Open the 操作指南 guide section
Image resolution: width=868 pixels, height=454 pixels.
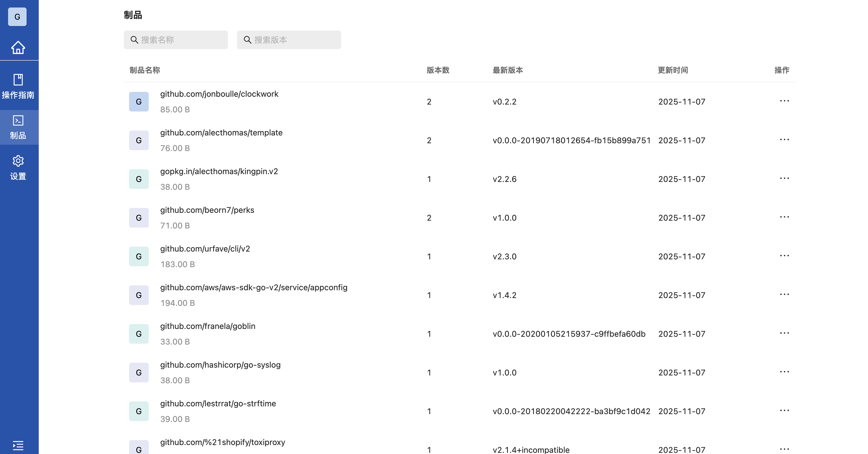click(18, 86)
